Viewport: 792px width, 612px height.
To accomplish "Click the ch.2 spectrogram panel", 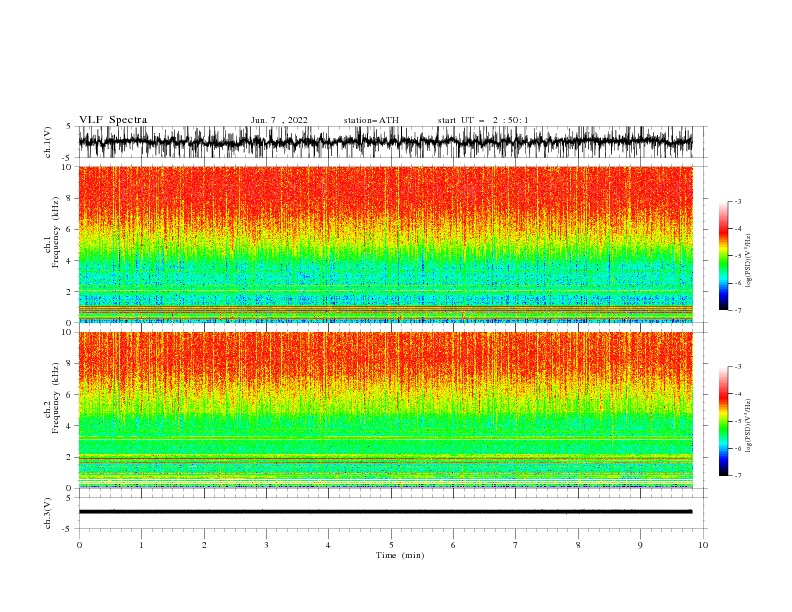I will click(385, 410).
